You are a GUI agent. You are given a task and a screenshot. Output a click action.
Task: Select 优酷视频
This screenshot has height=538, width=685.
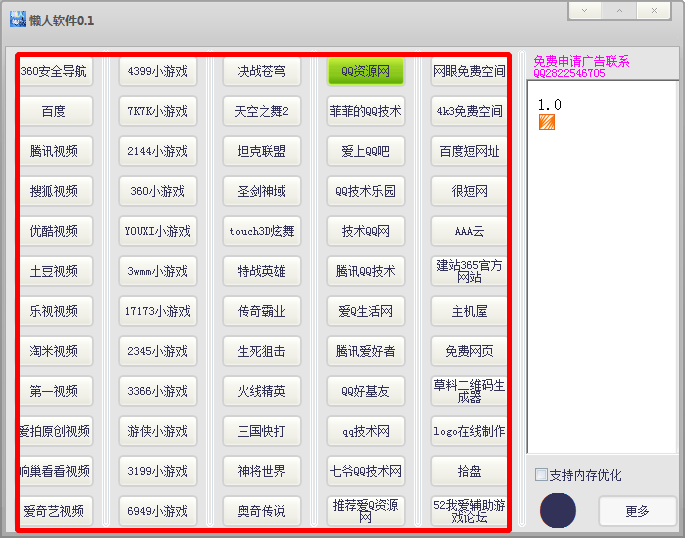[x=56, y=231]
